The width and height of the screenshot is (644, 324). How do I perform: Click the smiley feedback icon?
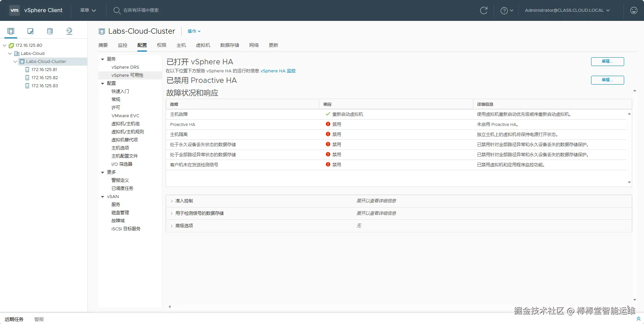pyautogui.click(x=634, y=10)
